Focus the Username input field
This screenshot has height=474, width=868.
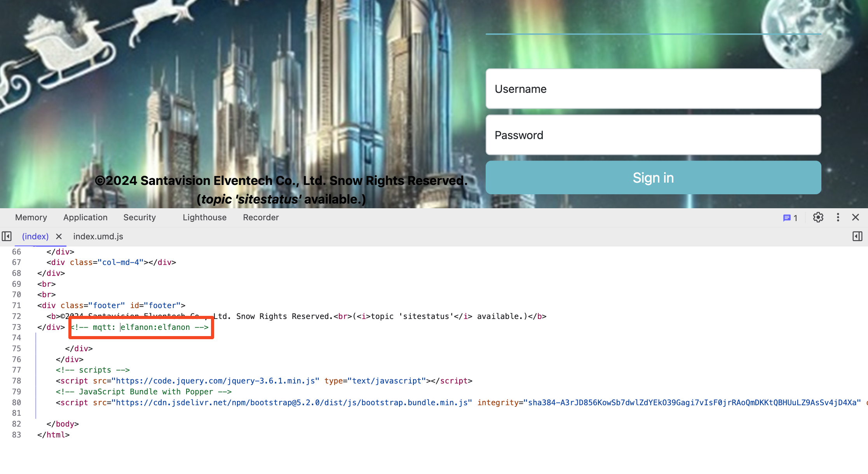coord(653,89)
